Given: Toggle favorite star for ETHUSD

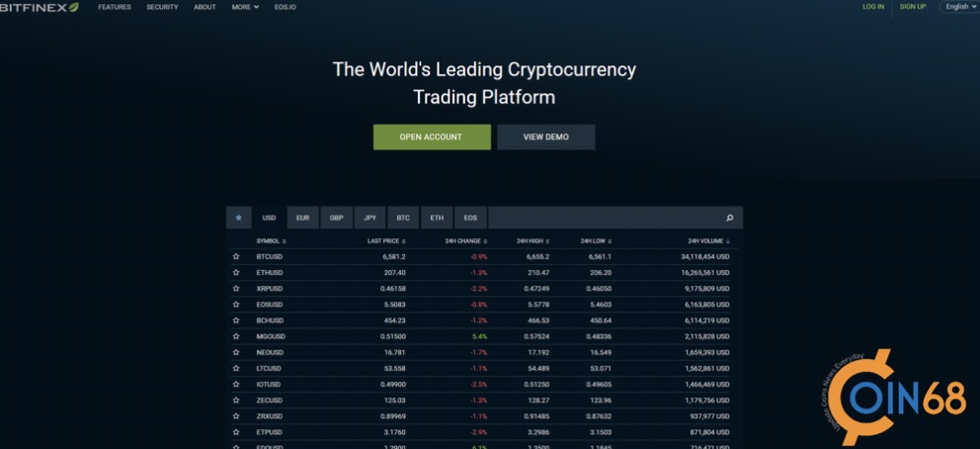Looking at the screenshot, I should pos(236,272).
